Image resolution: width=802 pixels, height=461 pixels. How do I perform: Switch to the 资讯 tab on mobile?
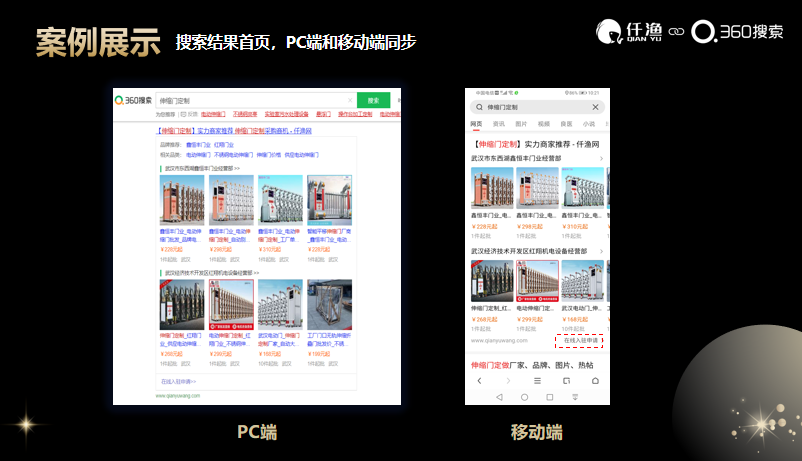click(x=499, y=124)
